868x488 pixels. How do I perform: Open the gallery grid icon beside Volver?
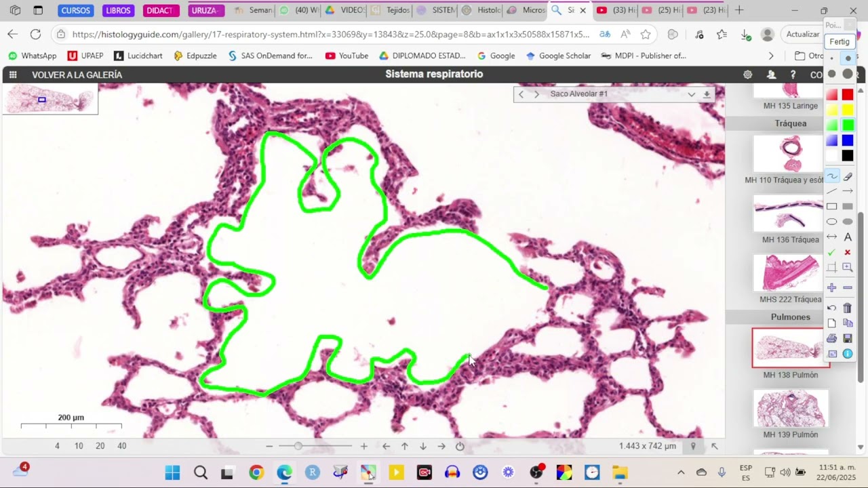coord(13,75)
